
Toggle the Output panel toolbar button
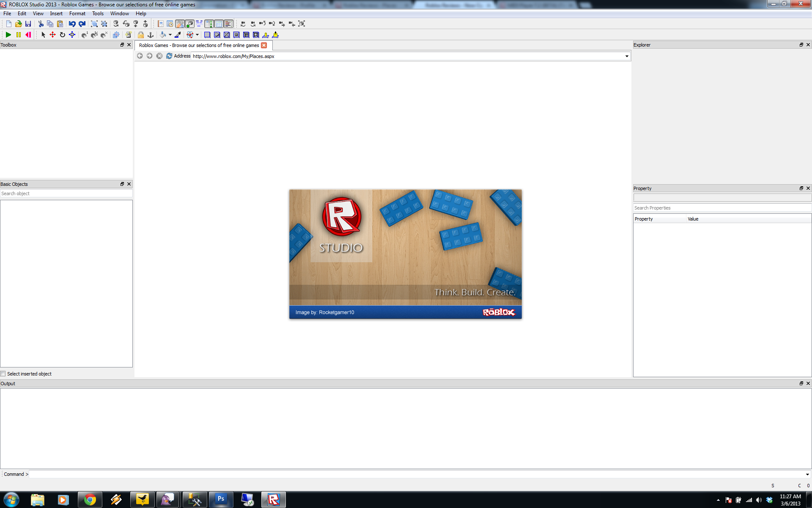tap(228, 24)
